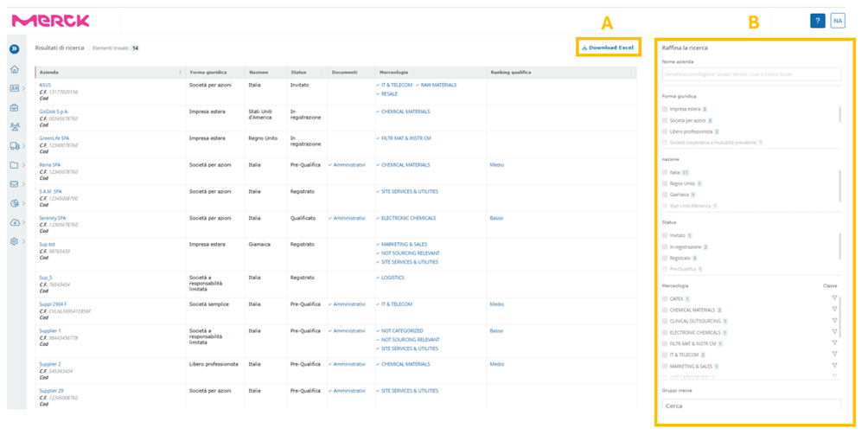868x435 pixels.
Task: Open the cloud download icon in sidebar
Action: pos(15,222)
